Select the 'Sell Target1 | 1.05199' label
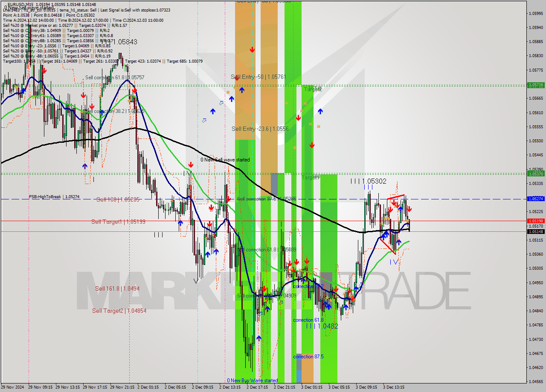 click(118, 222)
